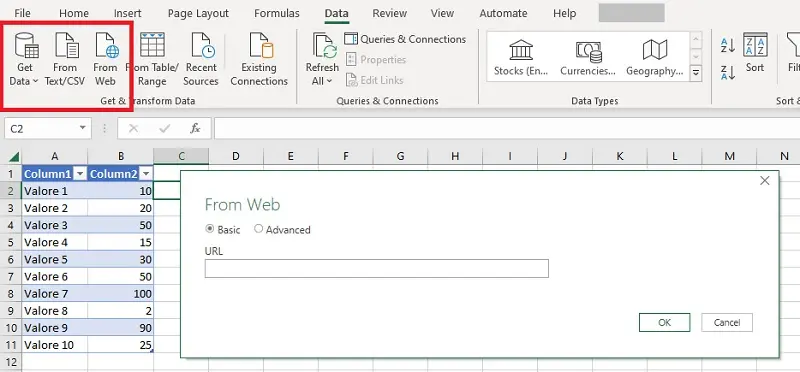Select cell containing Valore 4

click(x=55, y=242)
